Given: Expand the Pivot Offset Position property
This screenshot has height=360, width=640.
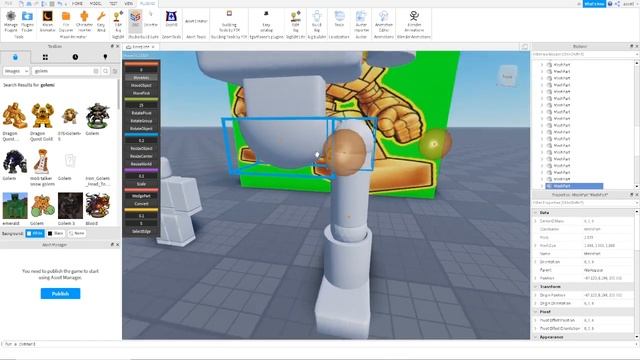Looking at the screenshot, I should (x=536, y=320).
